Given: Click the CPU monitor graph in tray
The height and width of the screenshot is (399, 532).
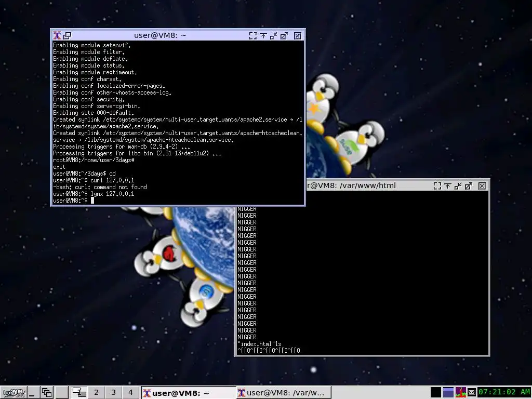Looking at the screenshot, I should click(460, 392).
